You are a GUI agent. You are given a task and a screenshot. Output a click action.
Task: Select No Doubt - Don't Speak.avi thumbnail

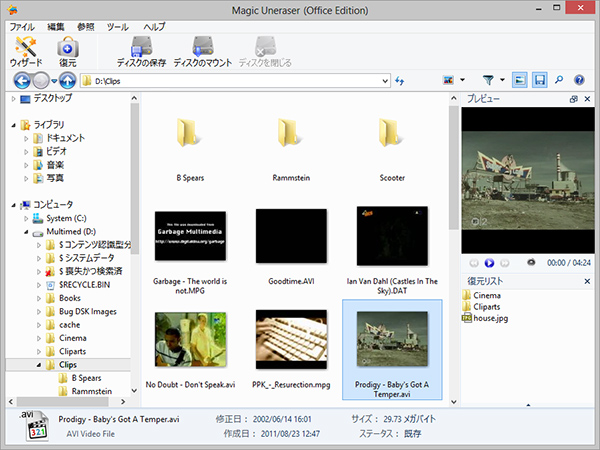[190, 340]
